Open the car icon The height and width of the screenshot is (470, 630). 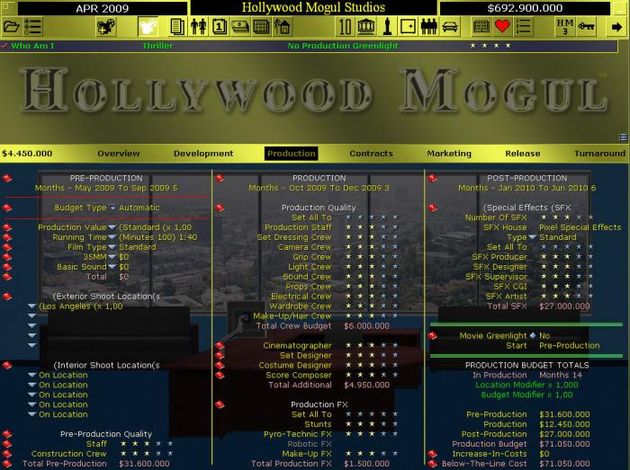450,27
